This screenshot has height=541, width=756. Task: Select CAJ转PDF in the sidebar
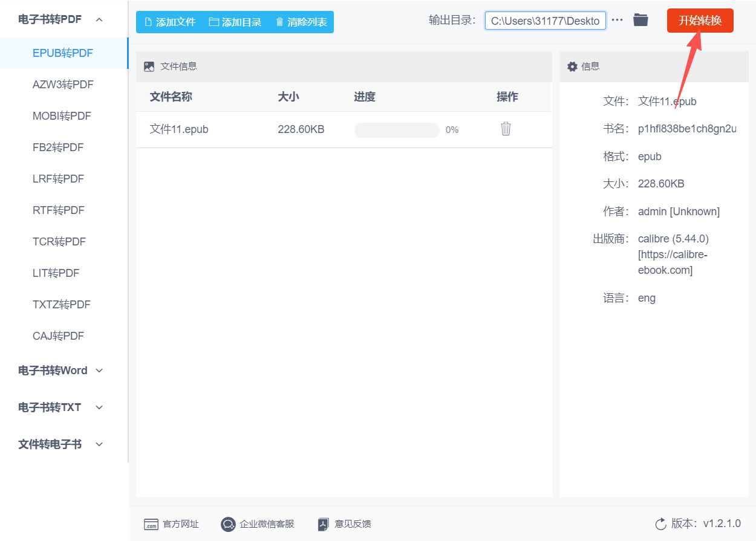64,336
